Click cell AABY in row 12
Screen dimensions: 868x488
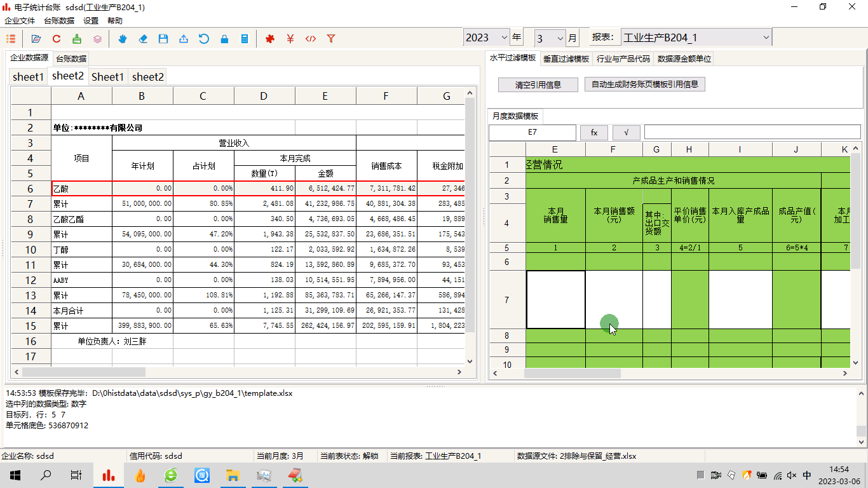click(81, 280)
